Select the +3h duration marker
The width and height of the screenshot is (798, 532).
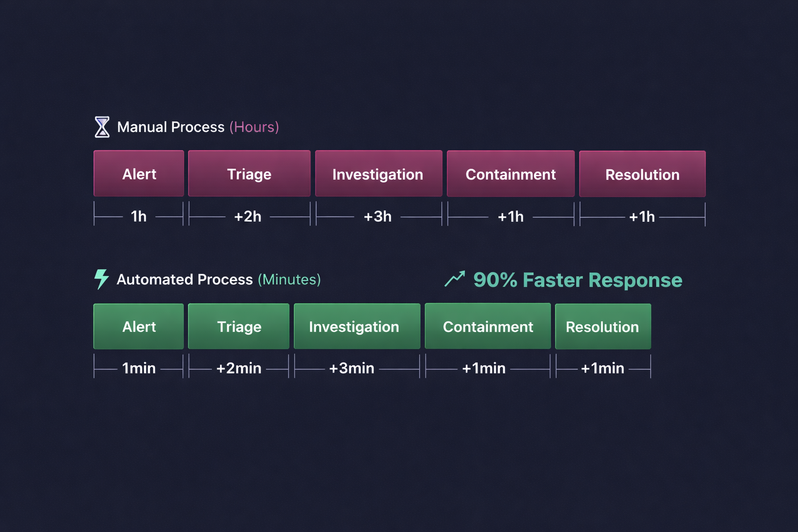[378, 217]
